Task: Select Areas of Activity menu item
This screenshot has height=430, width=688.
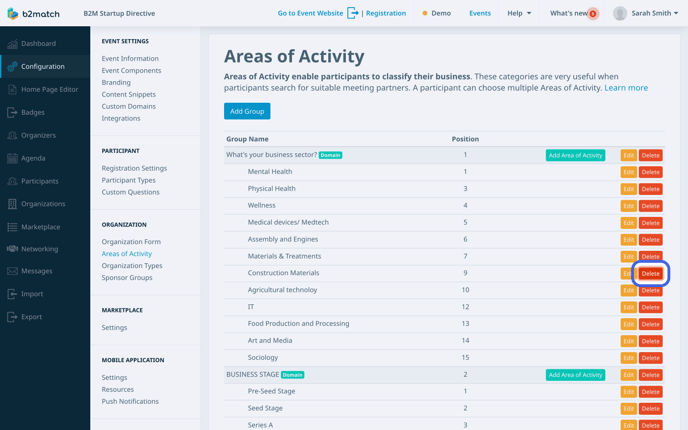Action: click(x=126, y=254)
